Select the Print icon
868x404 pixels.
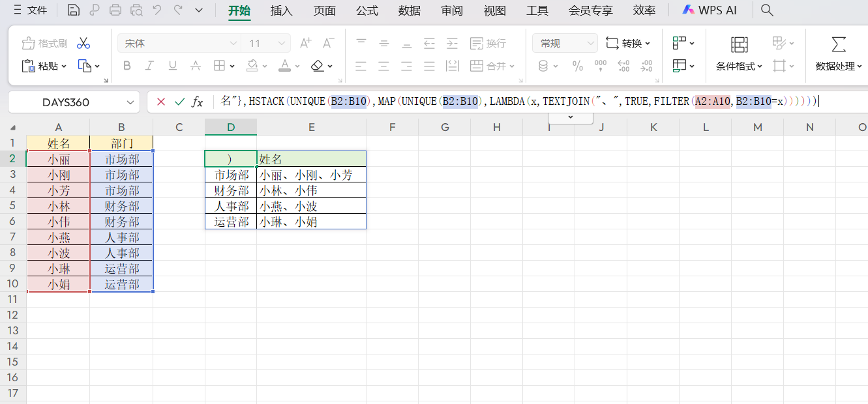pyautogui.click(x=116, y=10)
